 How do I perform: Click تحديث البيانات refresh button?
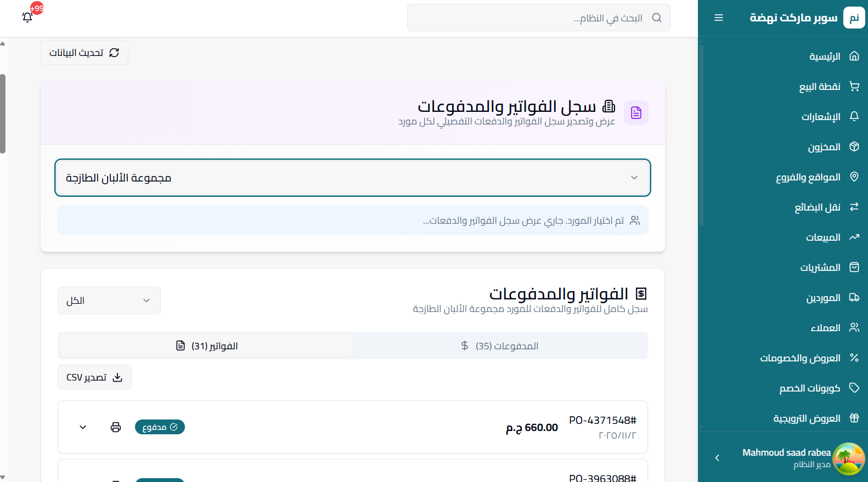coord(84,53)
